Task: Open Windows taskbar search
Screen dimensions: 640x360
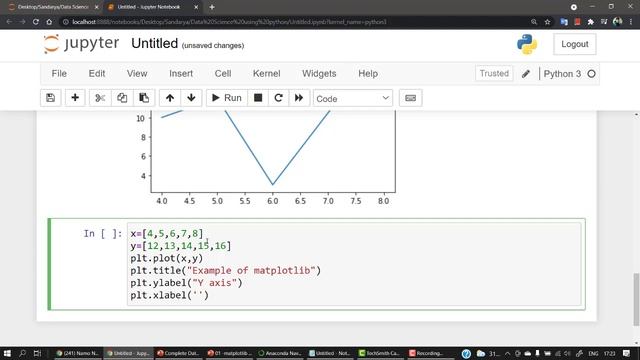Action: [22, 353]
